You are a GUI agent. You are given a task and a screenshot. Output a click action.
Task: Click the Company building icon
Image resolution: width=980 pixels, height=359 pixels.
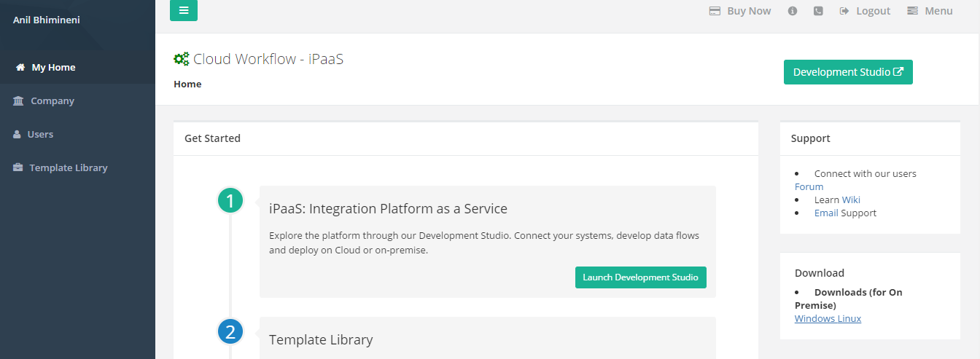point(18,101)
